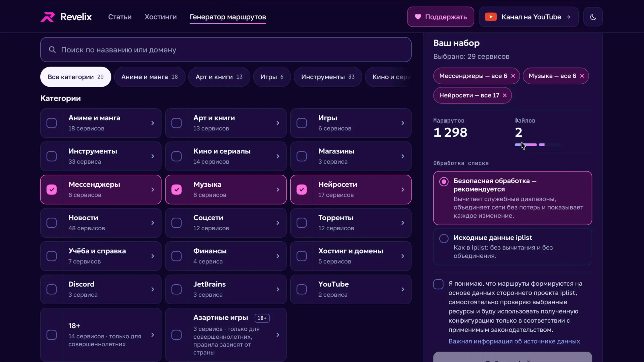
Task: Check the Аниме и манга category checkbox
Action: (52, 123)
